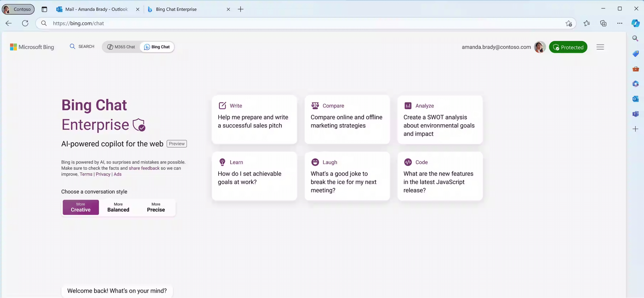Open sidebar Outlook icon
The height and width of the screenshot is (298, 644).
635,99
